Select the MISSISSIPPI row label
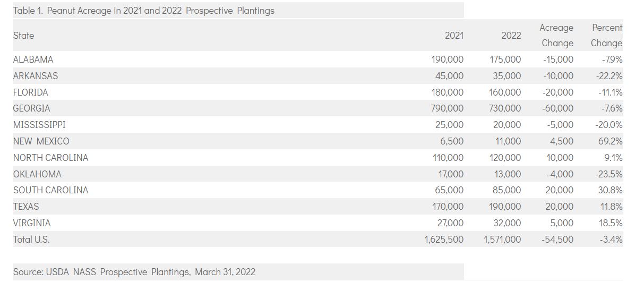Viewport: 644px width, 290px height. point(39,125)
